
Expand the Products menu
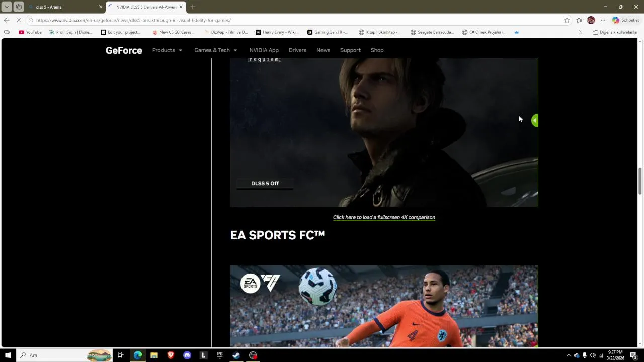tap(168, 50)
